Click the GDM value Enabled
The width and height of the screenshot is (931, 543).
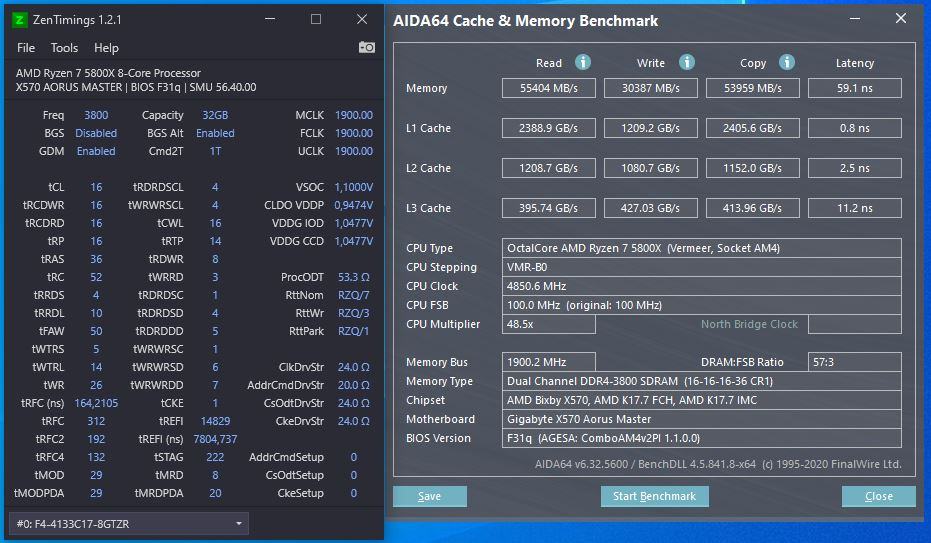96,151
